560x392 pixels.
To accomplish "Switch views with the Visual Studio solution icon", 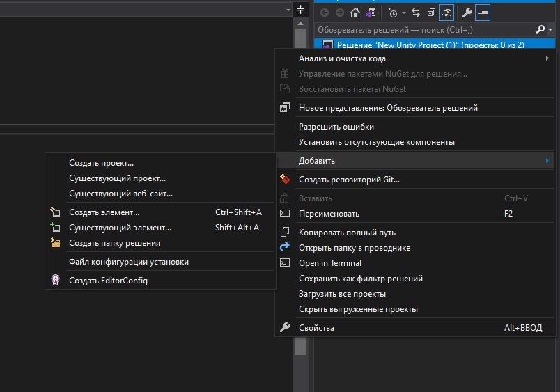I will [371, 13].
